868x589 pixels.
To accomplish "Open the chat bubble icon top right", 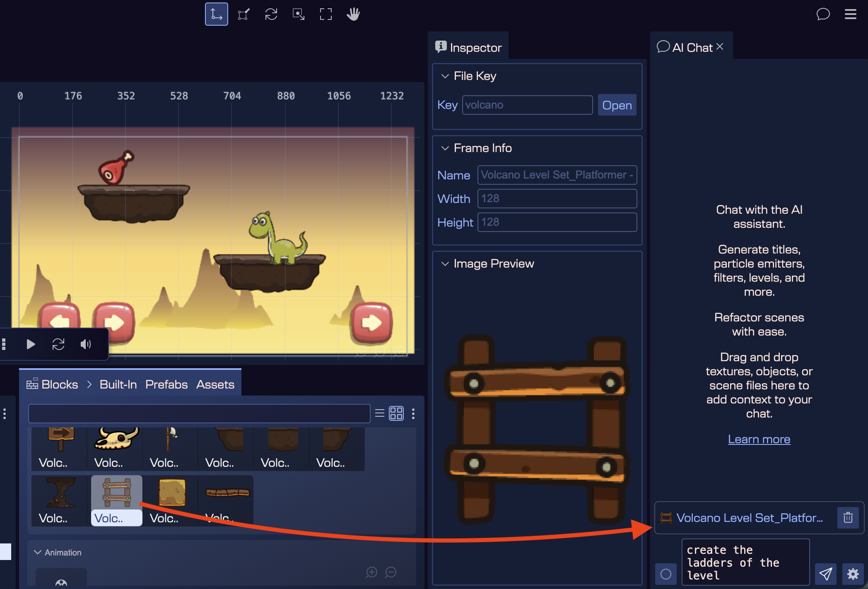I will pos(823,14).
